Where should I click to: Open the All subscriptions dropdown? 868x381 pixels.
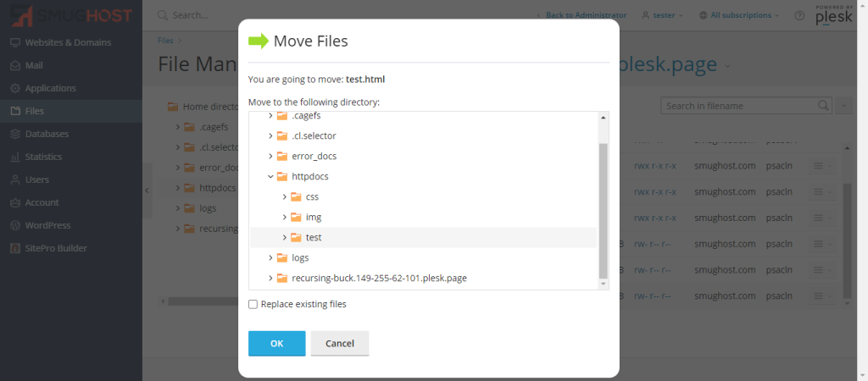pyautogui.click(x=732, y=15)
